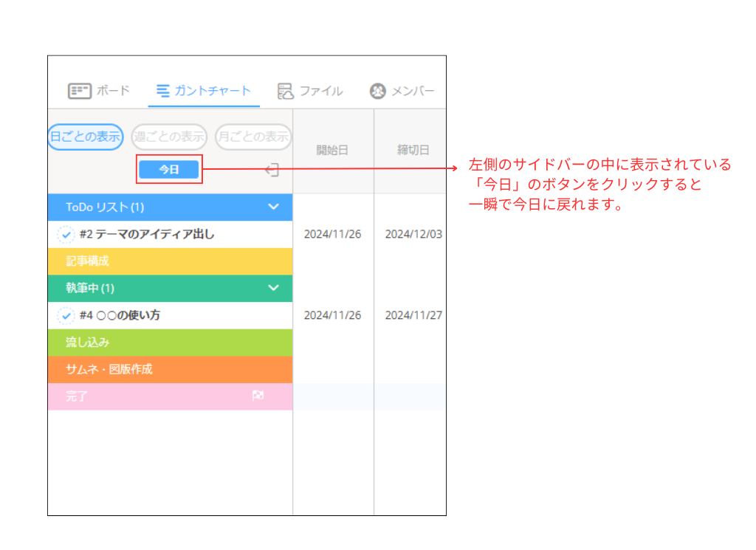Click the ファイル cloud document icon

pyautogui.click(x=285, y=90)
